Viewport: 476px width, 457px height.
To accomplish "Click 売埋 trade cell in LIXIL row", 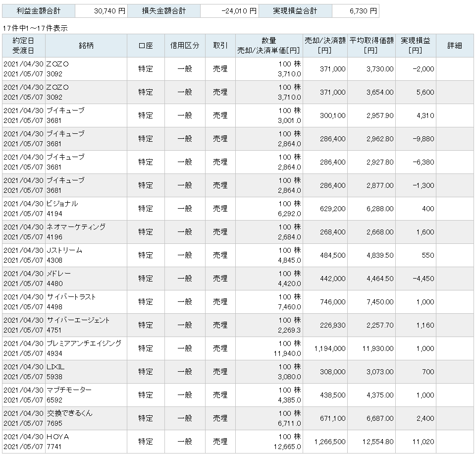I will 220,372.
